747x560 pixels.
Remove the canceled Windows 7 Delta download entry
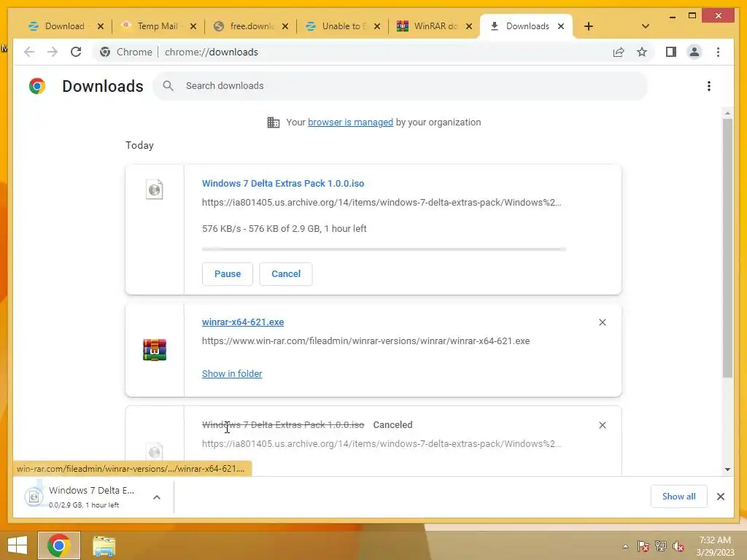click(602, 425)
